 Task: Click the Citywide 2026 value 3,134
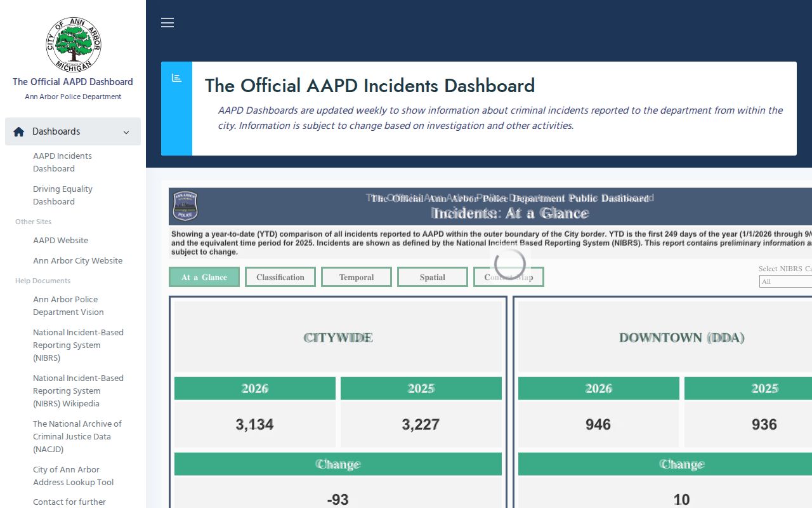(255, 424)
